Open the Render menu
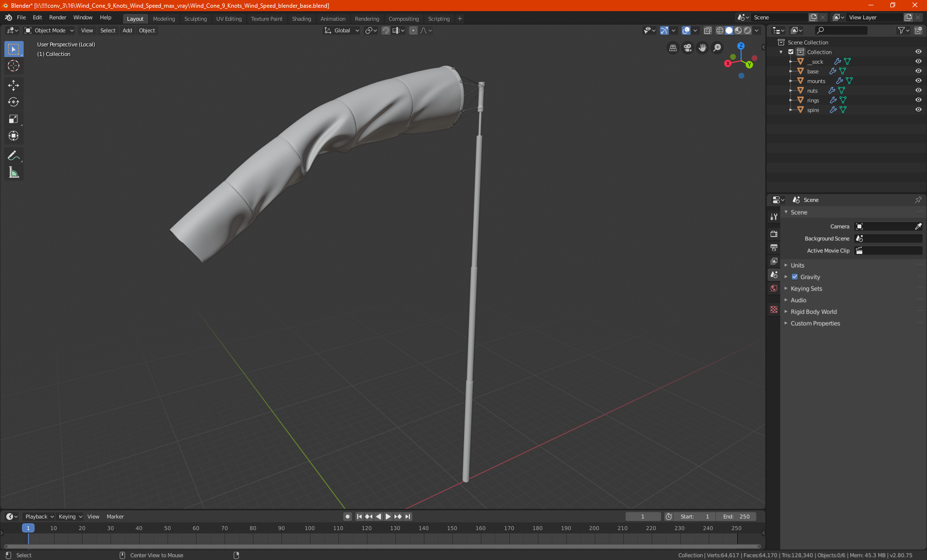Viewport: 927px width, 560px height. 57,17
